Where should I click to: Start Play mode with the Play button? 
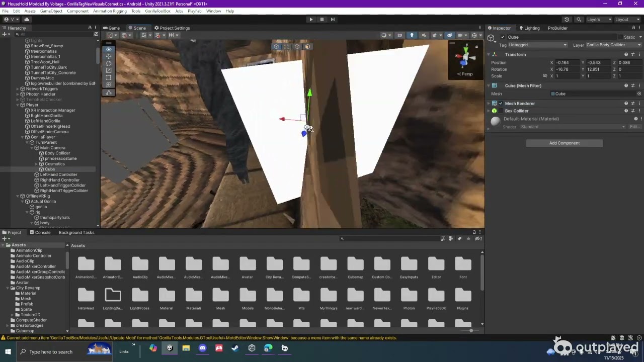(311, 20)
